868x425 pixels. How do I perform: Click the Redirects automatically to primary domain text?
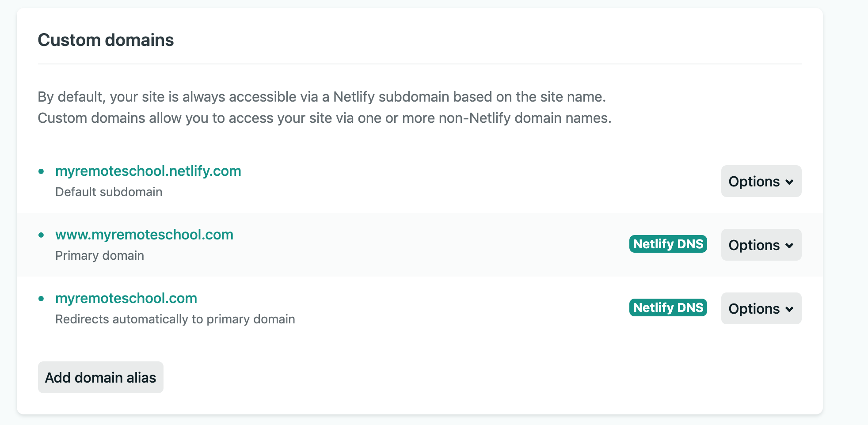click(175, 319)
